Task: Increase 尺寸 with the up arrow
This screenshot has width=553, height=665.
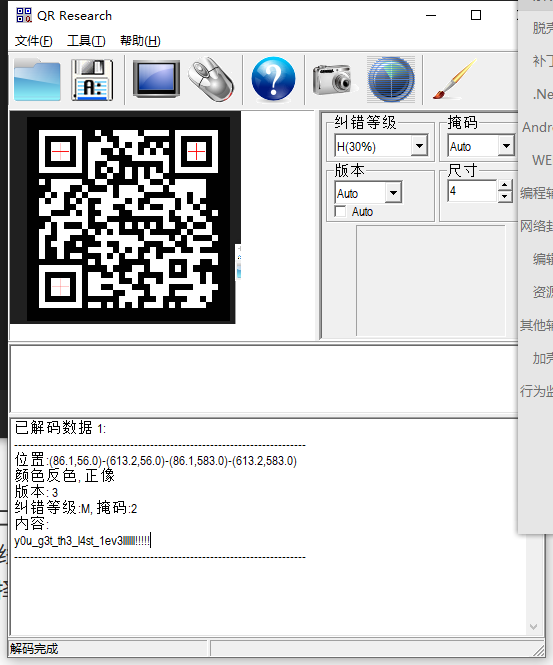Action: pos(504,185)
